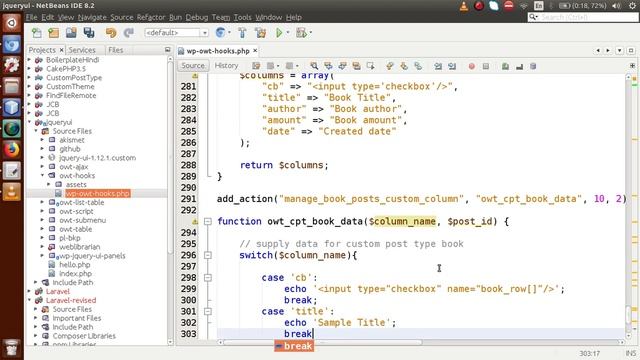Find previous occurrence in editor toolbar
640x360 pixels.
click(x=328, y=66)
